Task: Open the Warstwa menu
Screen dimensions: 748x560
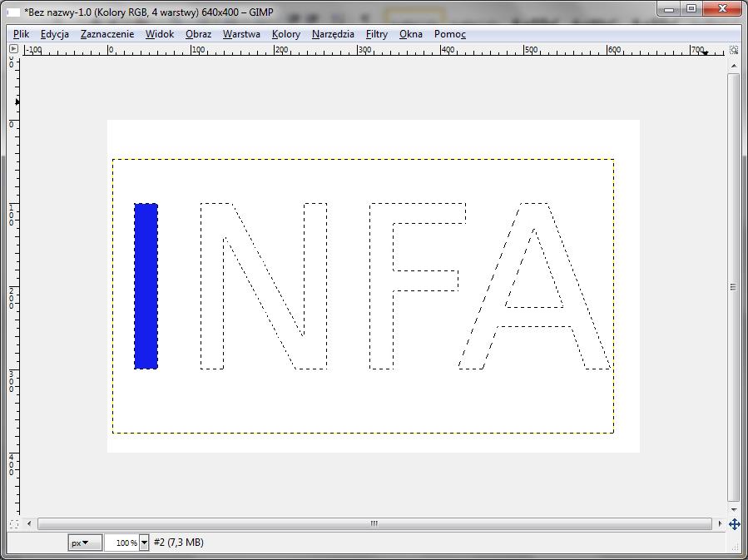Action: 241,34
